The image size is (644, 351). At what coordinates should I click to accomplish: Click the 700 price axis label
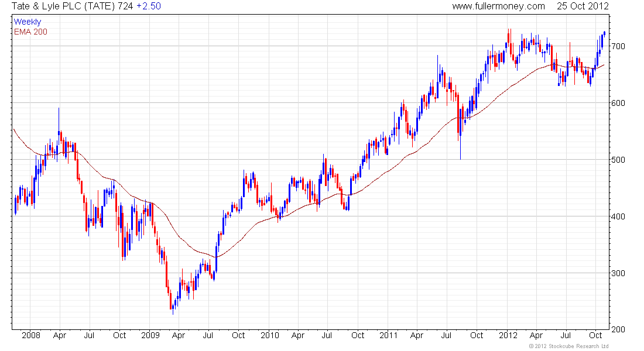coord(618,46)
